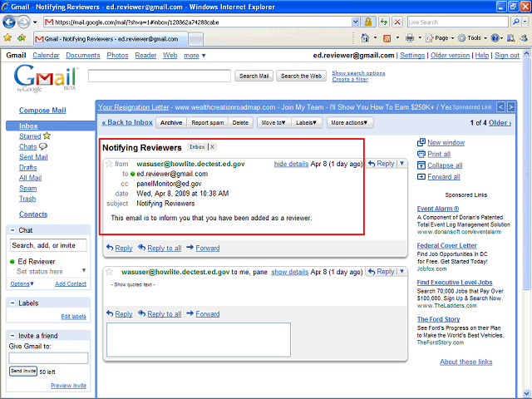Click show details on the second message
Image resolution: width=532 pixels, height=399 pixels.
pyautogui.click(x=290, y=272)
